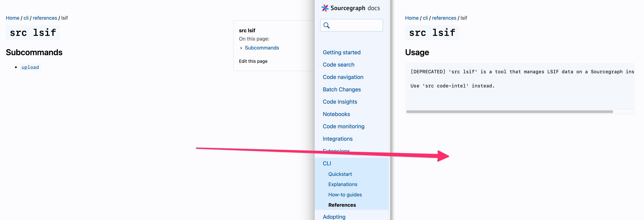Open Code Insights section
Image resolution: width=644 pixels, height=220 pixels.
pyautogui.click(x=340, y=102)
